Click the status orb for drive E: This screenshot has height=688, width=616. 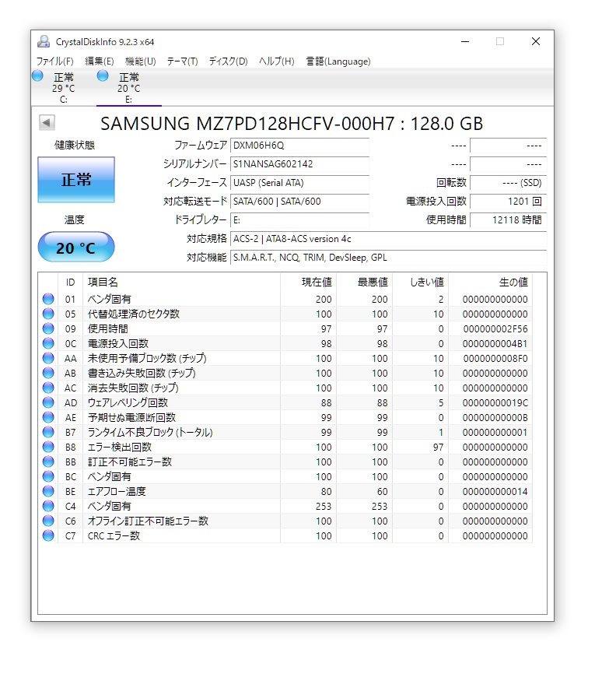coord(103,76)
